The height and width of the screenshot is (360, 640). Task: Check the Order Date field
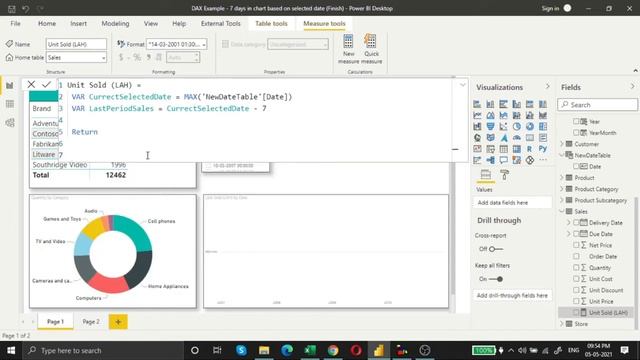pos(576,256)
